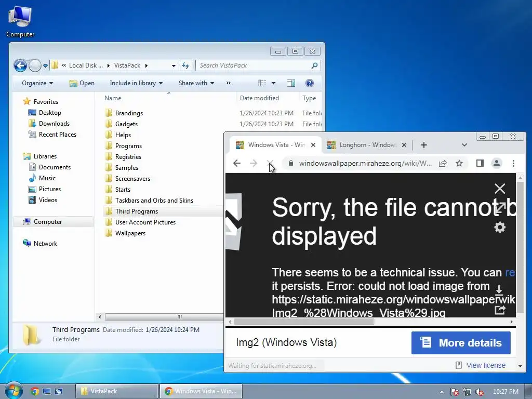Open the View license link

tap(486, 365)
